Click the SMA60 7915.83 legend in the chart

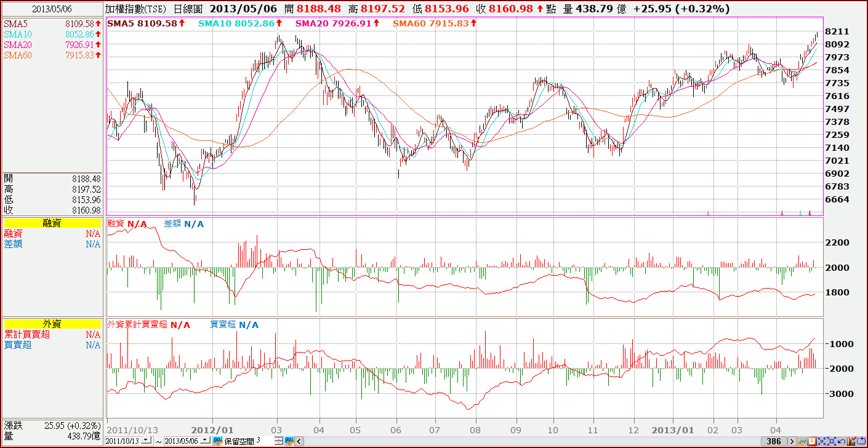(x=435, y=23)
